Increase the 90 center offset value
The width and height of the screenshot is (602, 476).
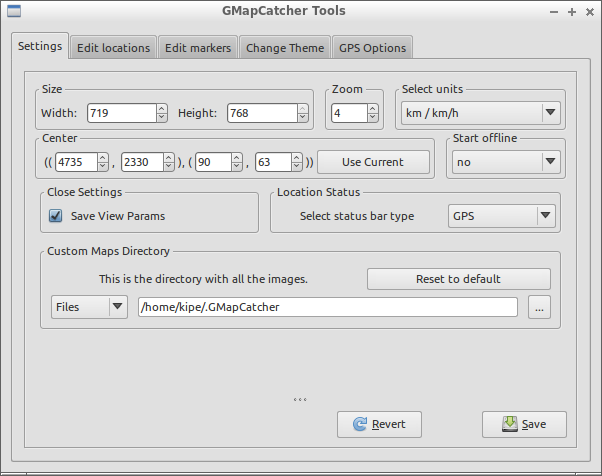(237, 158)
